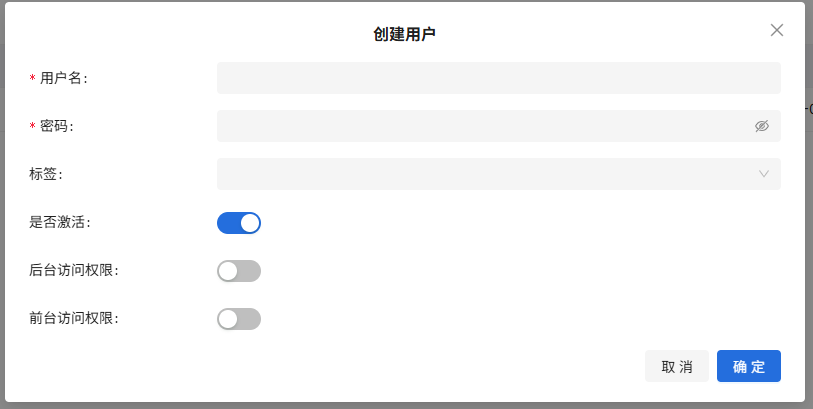Screen dimensions: 813x409
Task: Focus the 用户名 text input
Action: point(498,78)
